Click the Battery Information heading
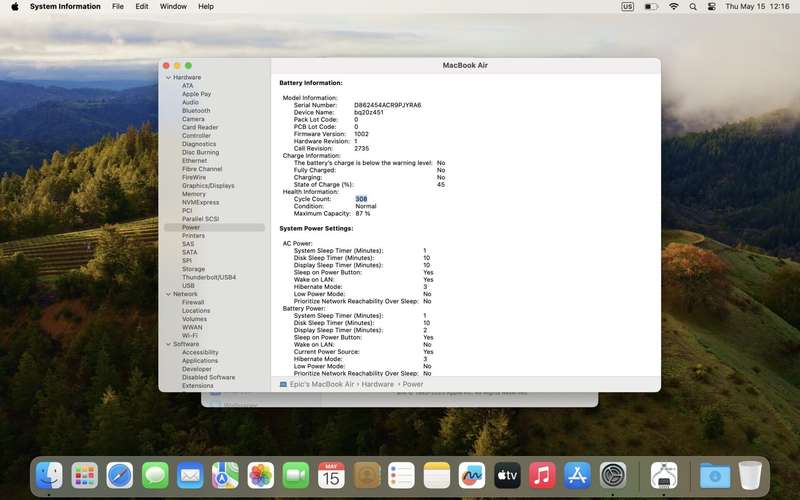The height and width of the screenshot is (500, 800). click(311, 83)
